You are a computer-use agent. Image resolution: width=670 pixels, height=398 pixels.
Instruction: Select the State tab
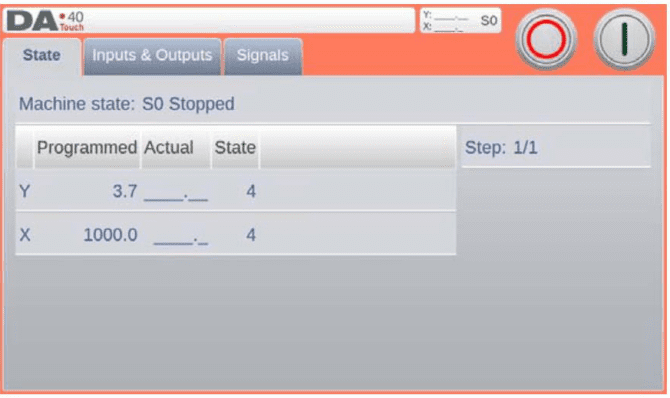(x=41, y=56)
